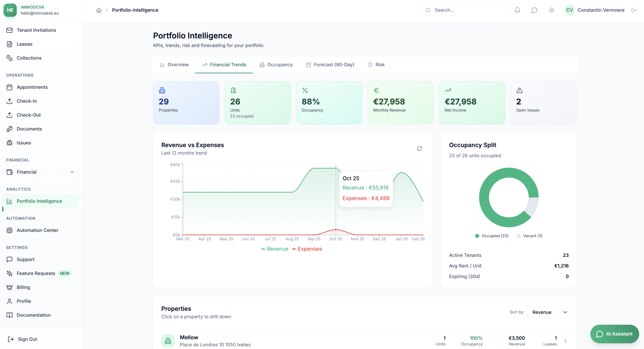Open the Sort by Revenue dropdown
Screen dimensions: 644x349
(548, 312)
